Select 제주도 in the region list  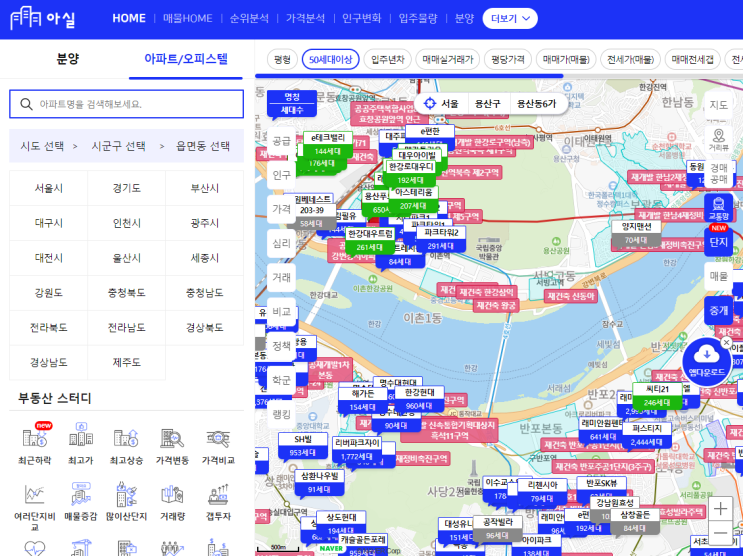tap(127, 363)
